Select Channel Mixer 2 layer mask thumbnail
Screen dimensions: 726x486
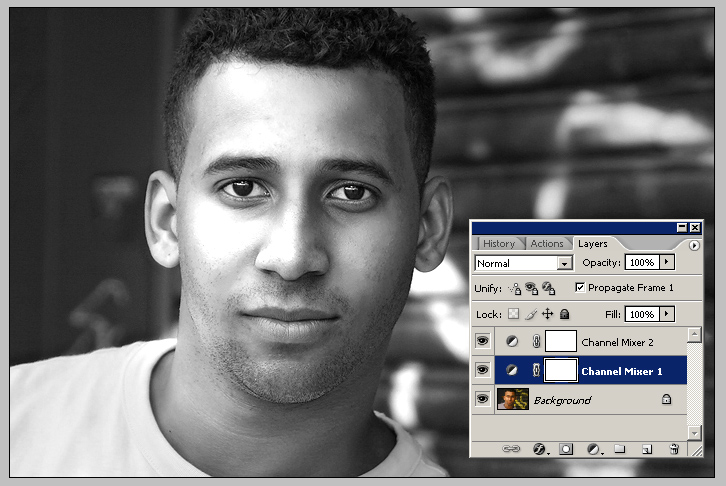click(x=561, y=342)
